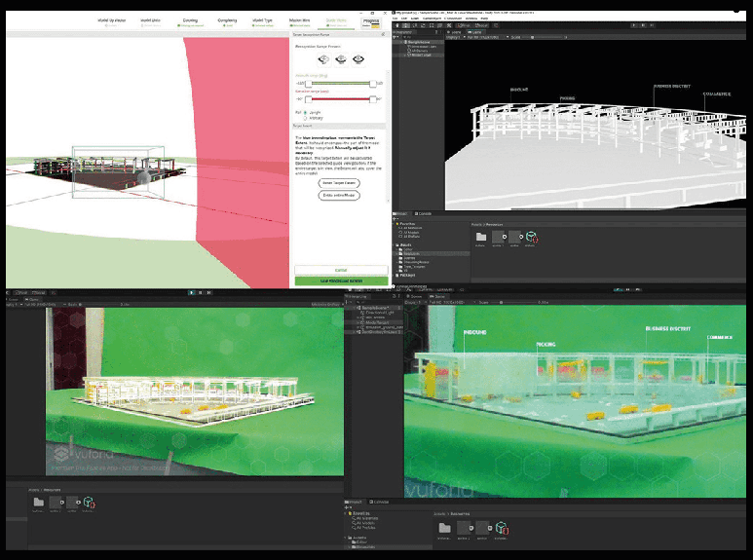This screenshot has height=560, width=753.
Task: Open the Complexity step tab
Action: [227, 21]
